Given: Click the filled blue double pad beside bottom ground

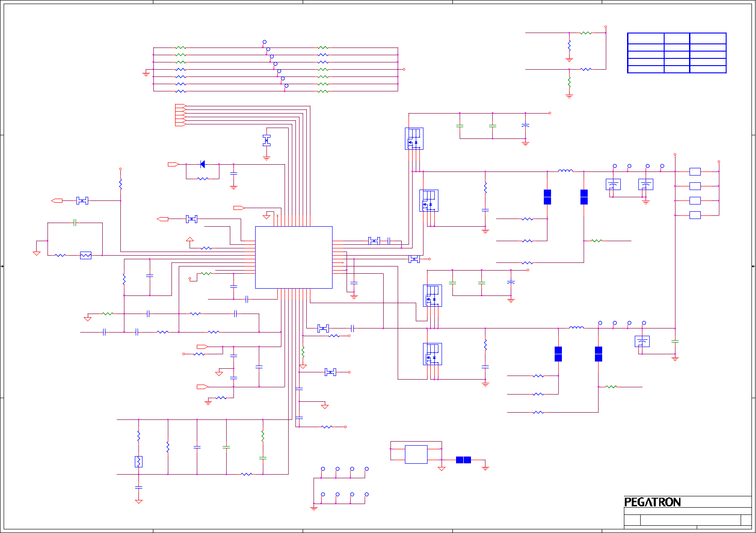Looking at the screenshot, I should [x=463, y=460].
